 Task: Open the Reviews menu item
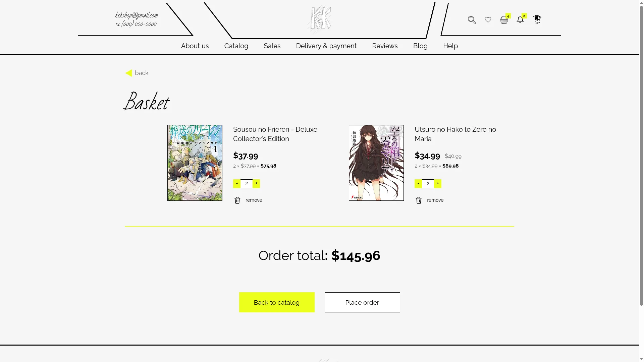(x=385, y=46)
